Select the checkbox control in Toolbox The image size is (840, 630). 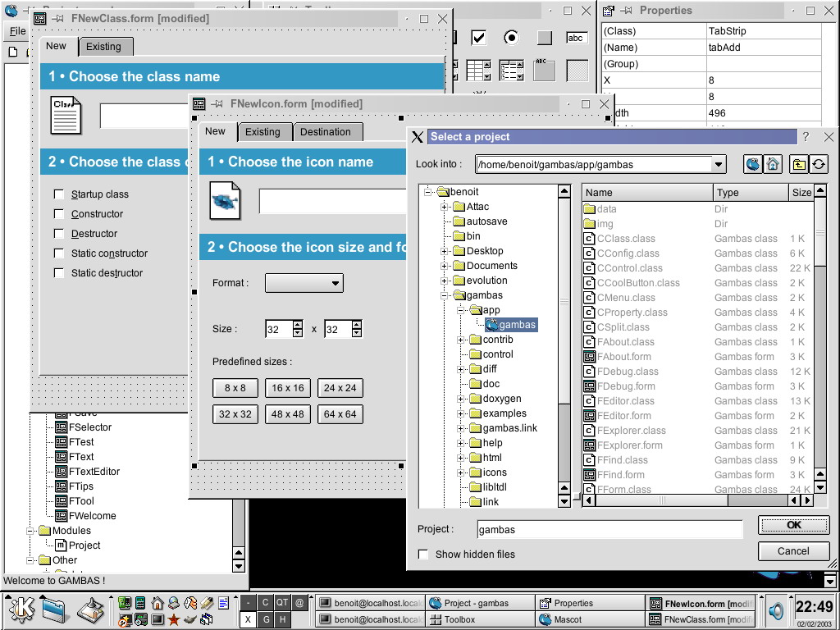tap(479, 38)
